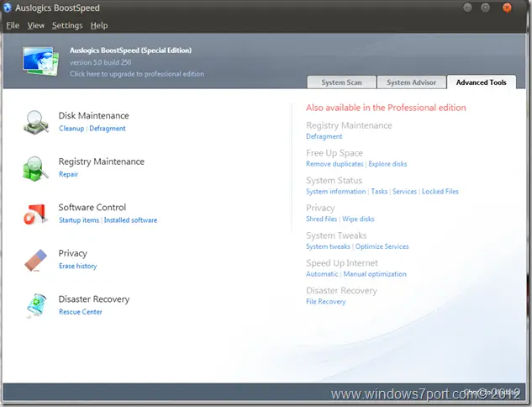This screenshot has width=532, height=407.
Task: Click the Free Up Space heading
Action: (x=334, y=153)
